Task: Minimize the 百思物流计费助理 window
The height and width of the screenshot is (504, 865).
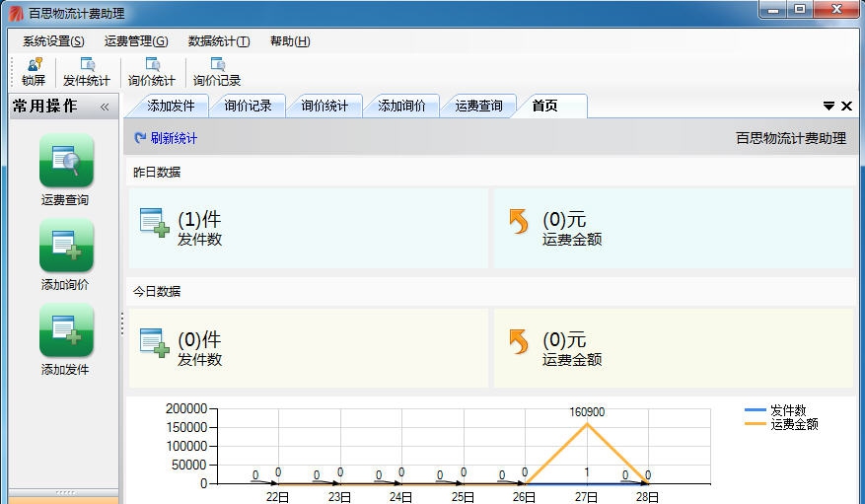Action: pos(773,10)
